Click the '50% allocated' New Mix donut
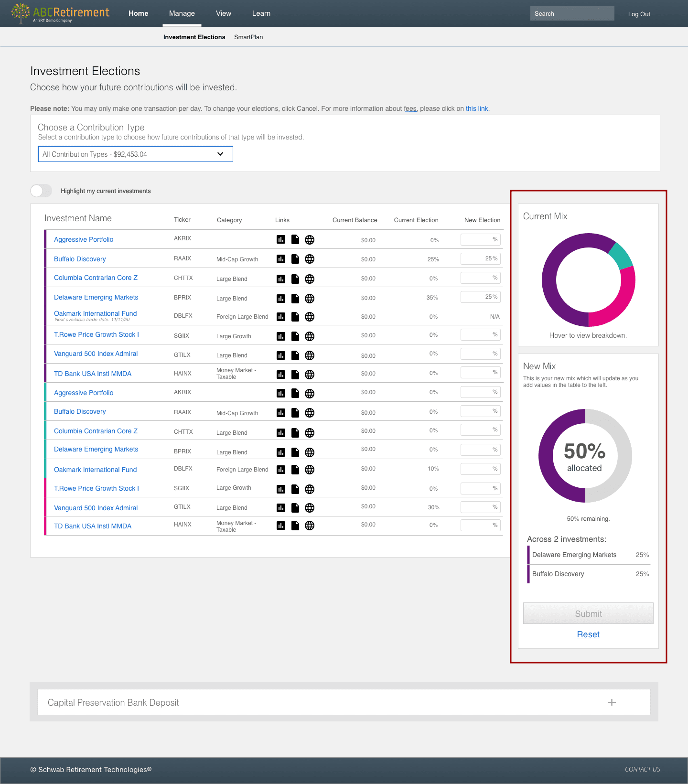The width and height of the screenshot is (688, 784). 585,456
